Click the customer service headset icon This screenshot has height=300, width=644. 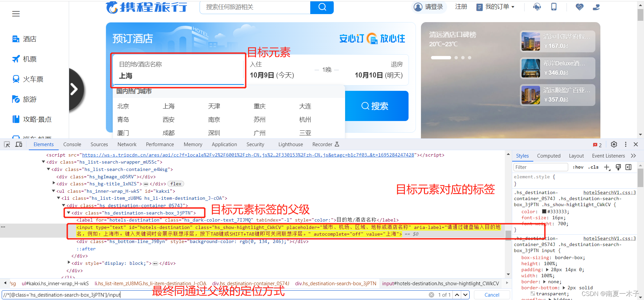[x=537, y=7]
